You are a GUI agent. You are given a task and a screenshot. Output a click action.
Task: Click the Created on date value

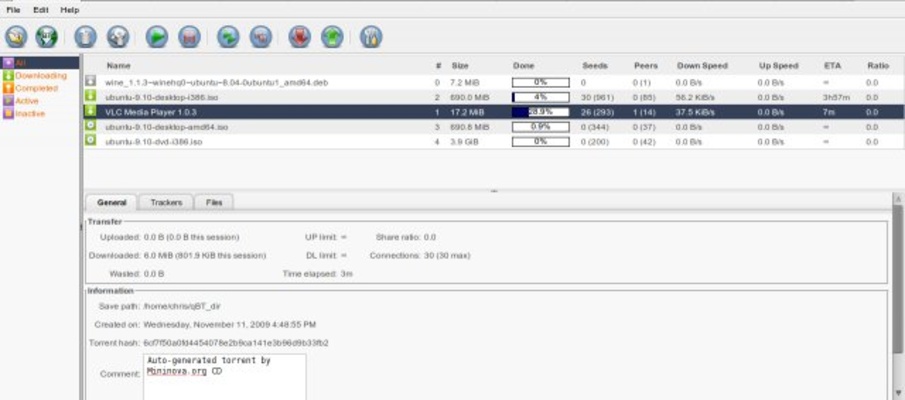(230, 324)
